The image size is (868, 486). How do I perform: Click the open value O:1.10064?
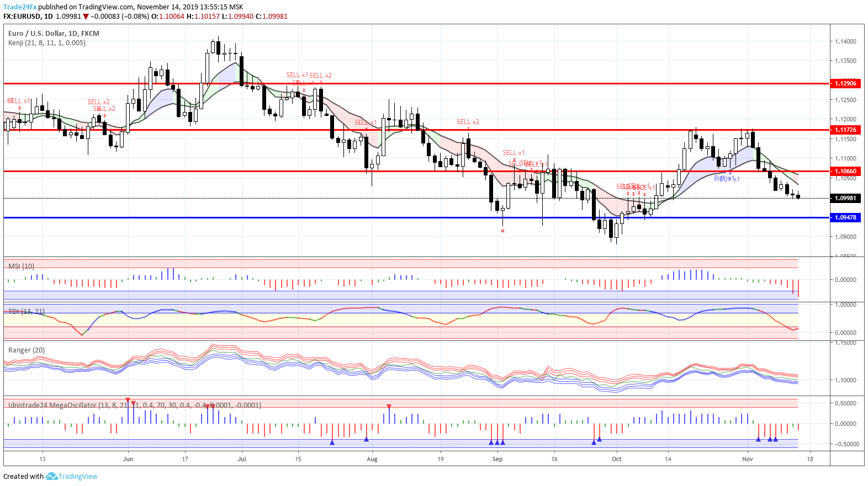point(168,17)
